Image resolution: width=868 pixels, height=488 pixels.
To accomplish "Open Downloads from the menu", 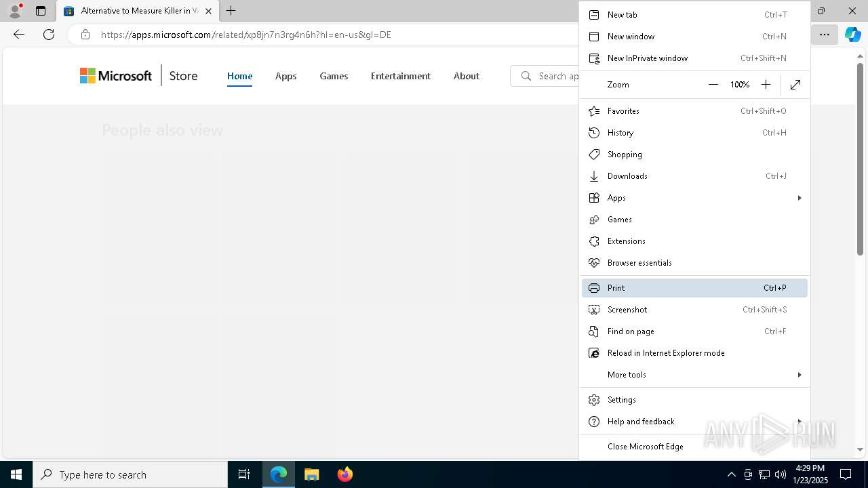I will coord(694,176).
